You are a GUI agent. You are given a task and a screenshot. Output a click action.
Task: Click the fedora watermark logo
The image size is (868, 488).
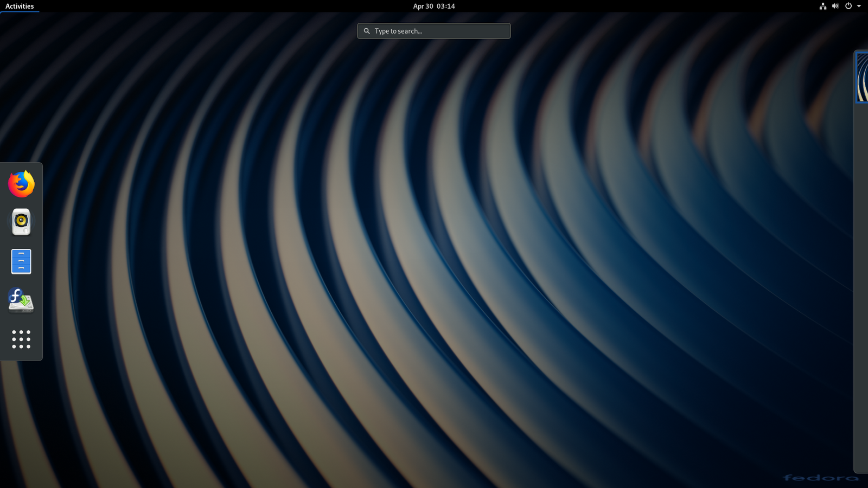pos(820,477)
